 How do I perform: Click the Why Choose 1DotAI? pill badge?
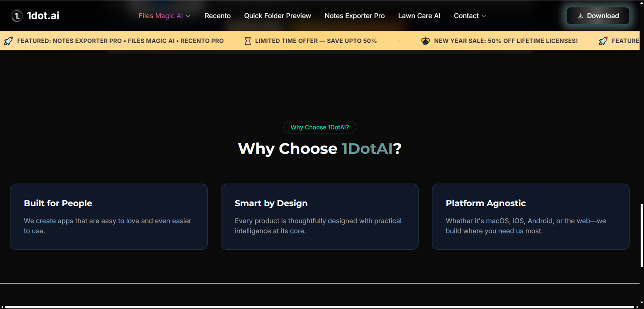(x=320, y=127)
